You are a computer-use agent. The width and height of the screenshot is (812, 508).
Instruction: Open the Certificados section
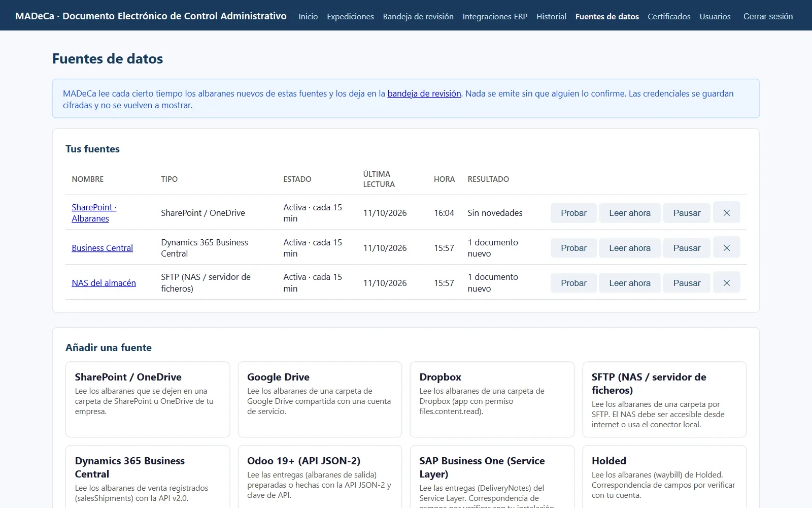coord(669,16)
